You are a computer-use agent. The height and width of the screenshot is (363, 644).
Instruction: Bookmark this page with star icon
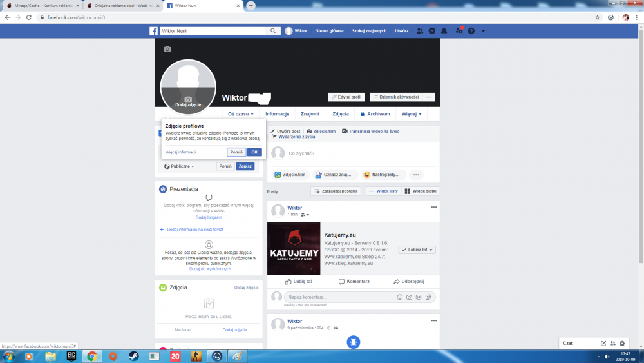pyautogui.click(x=597, y=17)
